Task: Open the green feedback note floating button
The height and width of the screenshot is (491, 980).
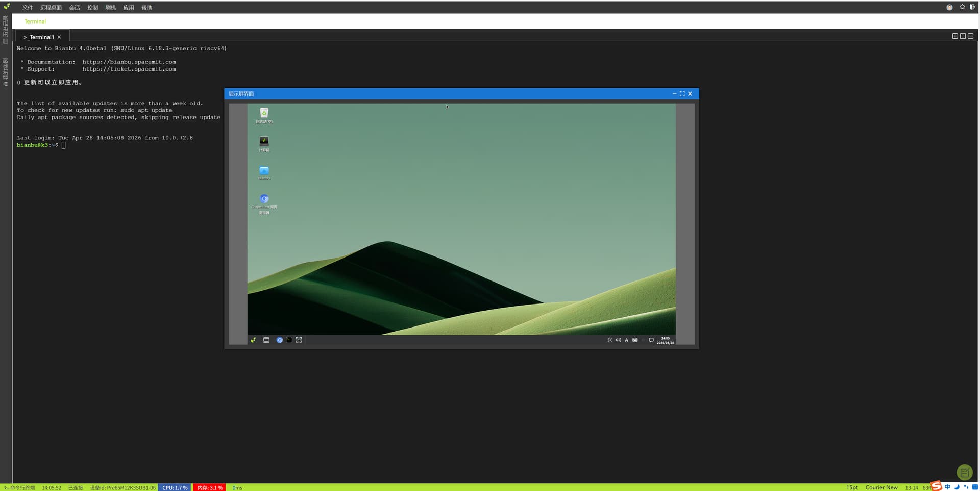Action: coord(964,472)
